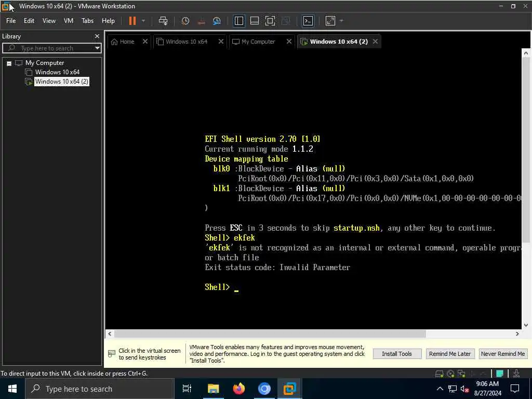Viewport: 532px width, 399px height.
Task: Click the network adapter status bar icon
Action: tap(461, 374)
